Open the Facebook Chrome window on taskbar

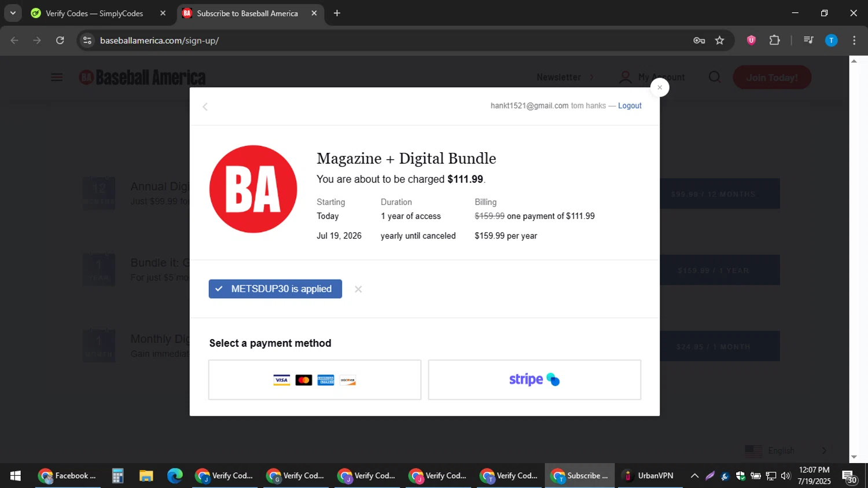(x=67, y=476)
